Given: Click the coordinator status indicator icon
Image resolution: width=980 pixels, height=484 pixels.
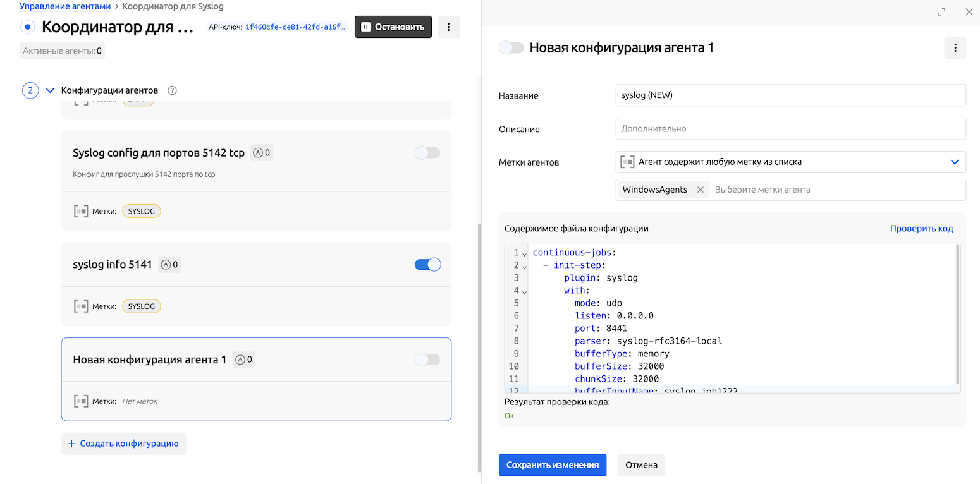Looking at the screenshot, I should (27, 27).
